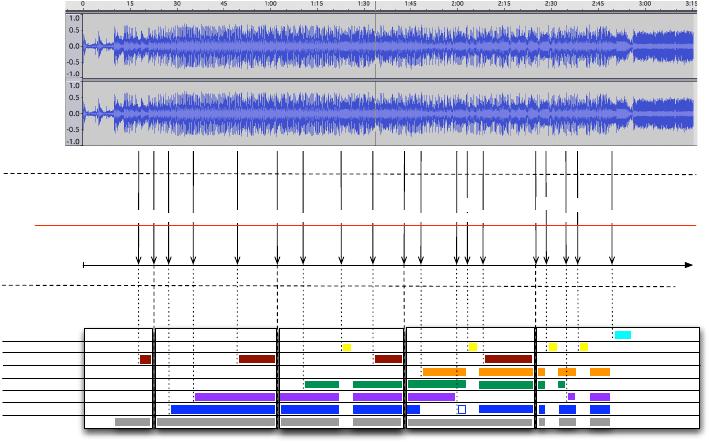Select the cyan segment block
Screen dimensions: 709x442
[x=622, y=335]
